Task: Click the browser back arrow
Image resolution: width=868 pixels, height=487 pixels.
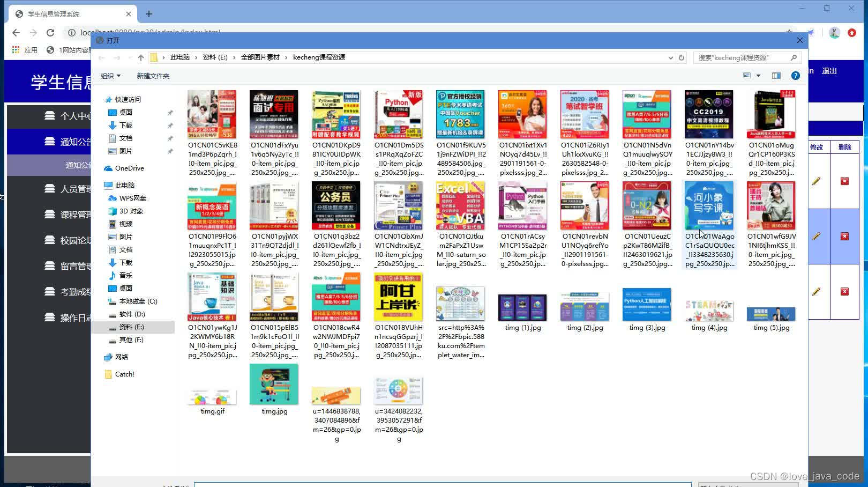Action: [16, 33]
